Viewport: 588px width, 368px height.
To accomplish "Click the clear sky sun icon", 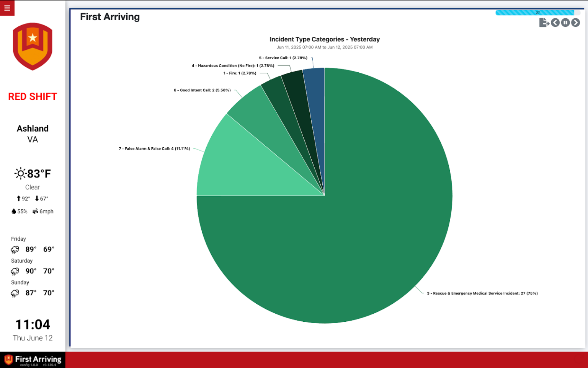I will click(20, 173).
